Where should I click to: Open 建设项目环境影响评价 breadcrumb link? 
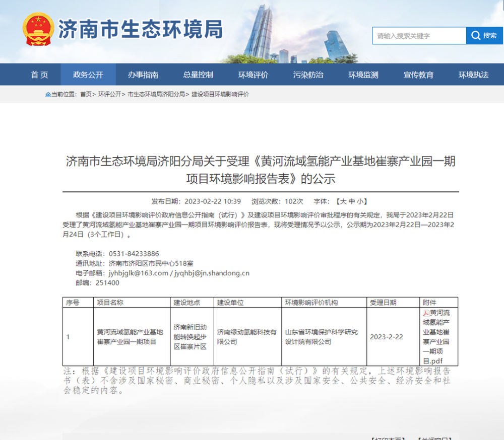[x=220, y=95]
